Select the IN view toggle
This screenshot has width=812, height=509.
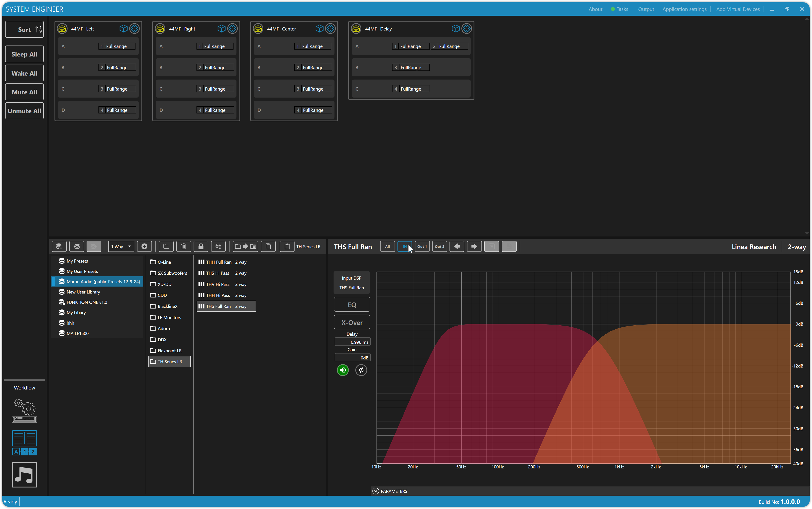tap(405, 246)
